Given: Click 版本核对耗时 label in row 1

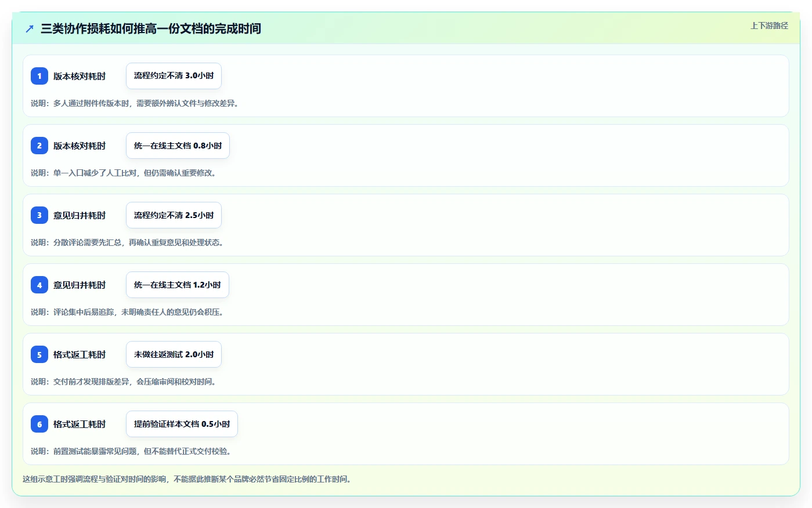Looking at the screenshot, I should pyautogui.click(x=80, y=76).
